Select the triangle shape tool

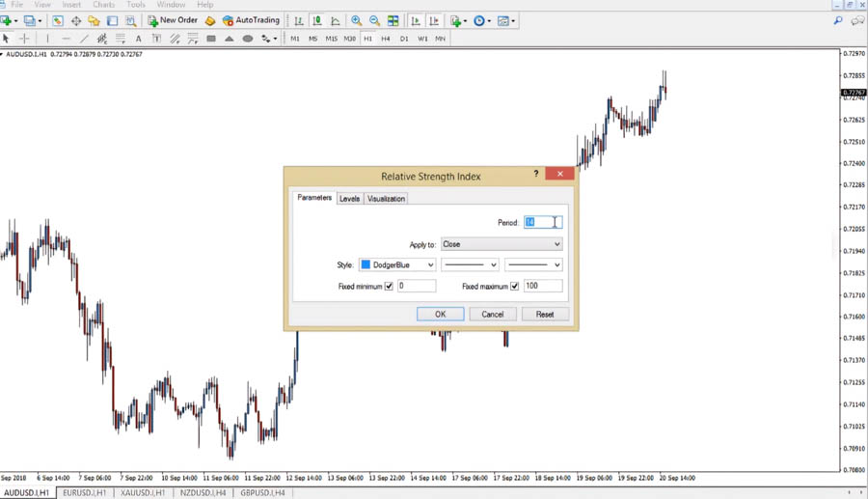click(x=230, y=39)
